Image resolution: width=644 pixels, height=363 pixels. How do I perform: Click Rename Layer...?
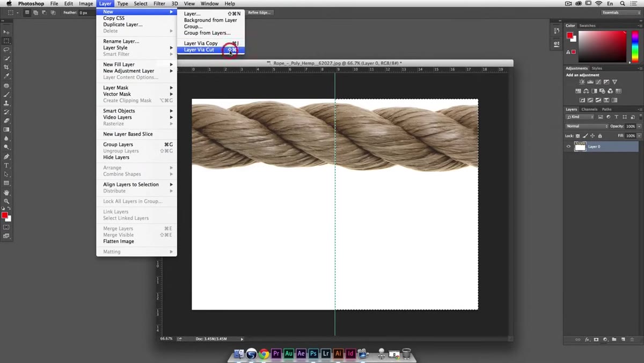point(136,41)
